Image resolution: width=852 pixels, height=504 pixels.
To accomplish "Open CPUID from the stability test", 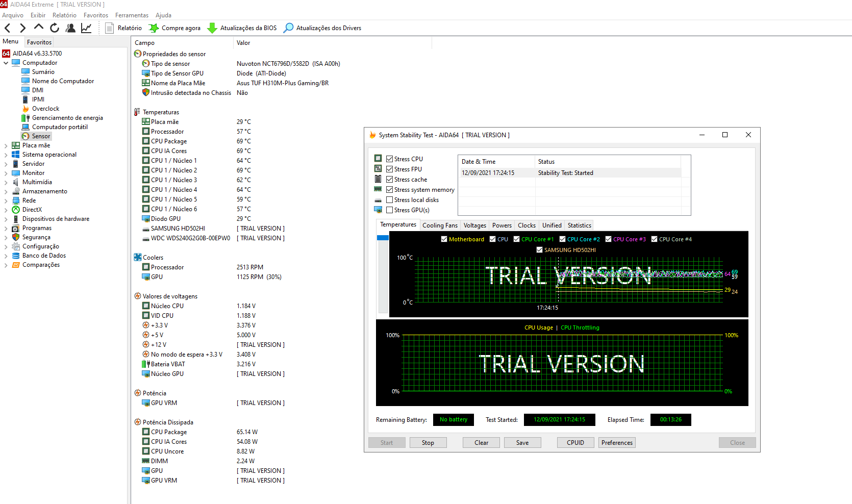I will pyautogui.click(x=575, y=443).
